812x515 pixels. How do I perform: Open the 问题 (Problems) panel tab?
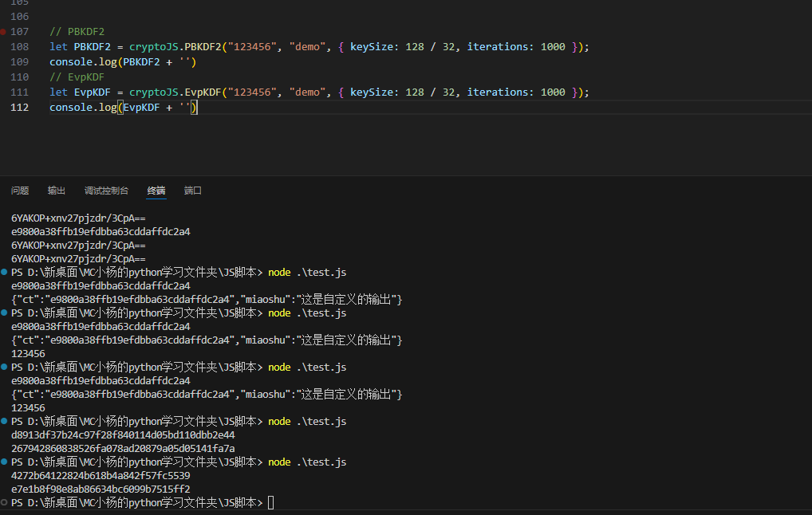(20, 191)
